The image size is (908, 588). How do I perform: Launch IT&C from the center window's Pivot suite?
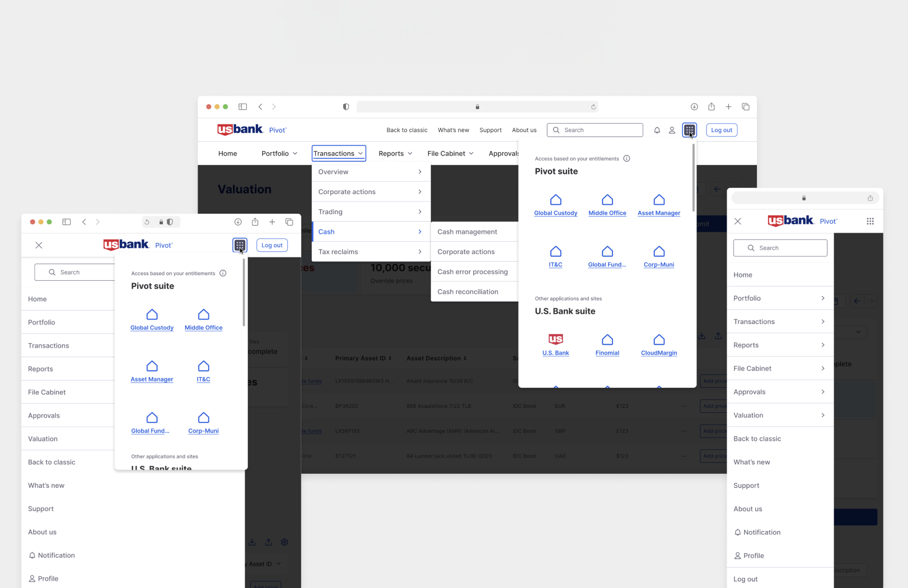pyautogui.click(x=555, y=257)
